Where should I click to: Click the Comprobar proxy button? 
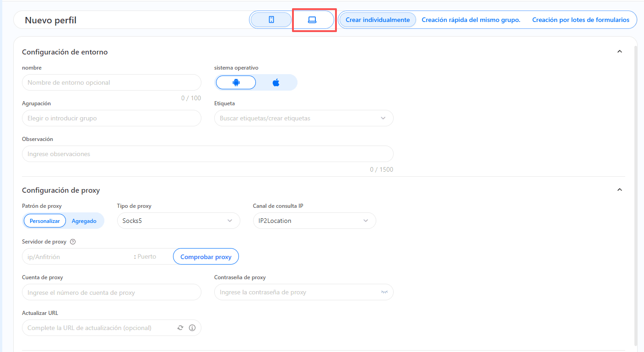(x=206, y=257)
